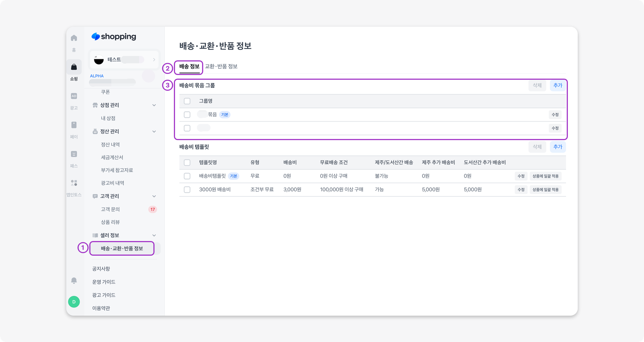This screenshot has height=342, width=644.
Task: Click the Pay icon in sidebar
Action: (74, 125)
